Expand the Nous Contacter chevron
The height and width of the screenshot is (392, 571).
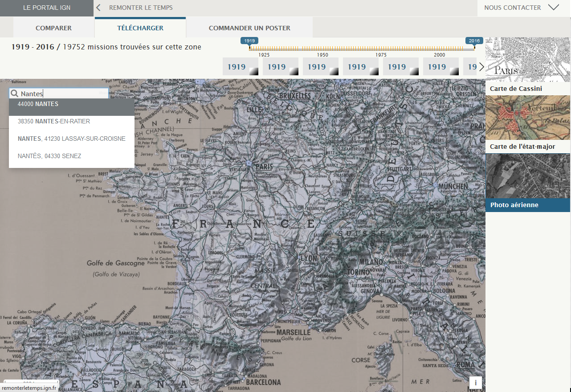[553, 8]
